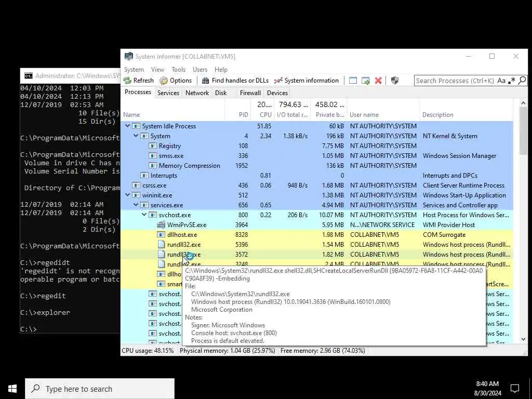Click the System Informer title bar icon
Screen dimensions: 532x399
click(129, 56)
